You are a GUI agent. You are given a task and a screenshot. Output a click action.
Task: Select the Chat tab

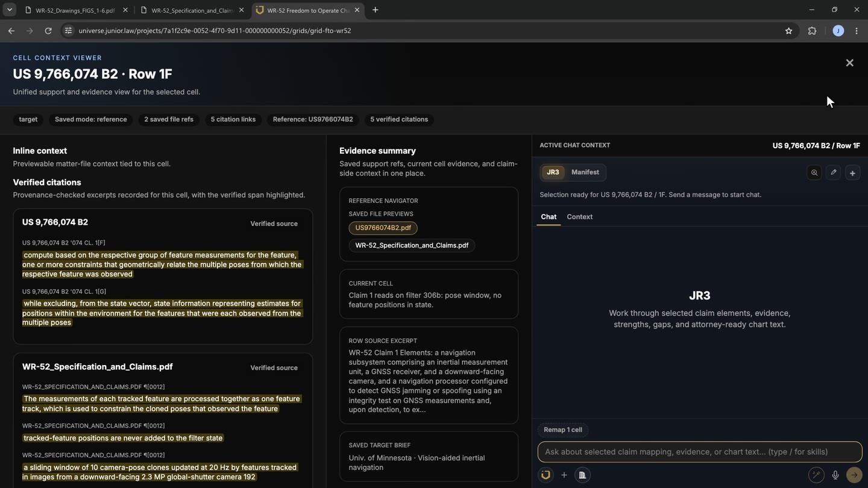pyautogui.click(x=549, y=217)
